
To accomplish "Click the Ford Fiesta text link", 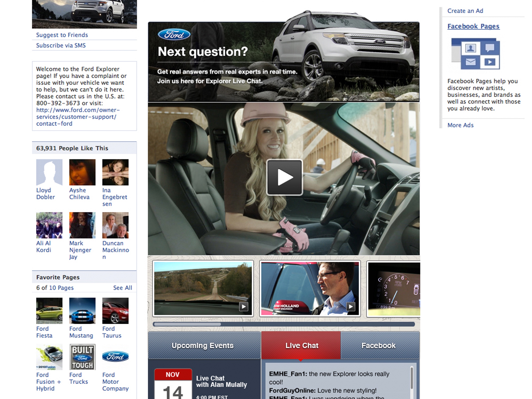I will (x=44, y=332).
